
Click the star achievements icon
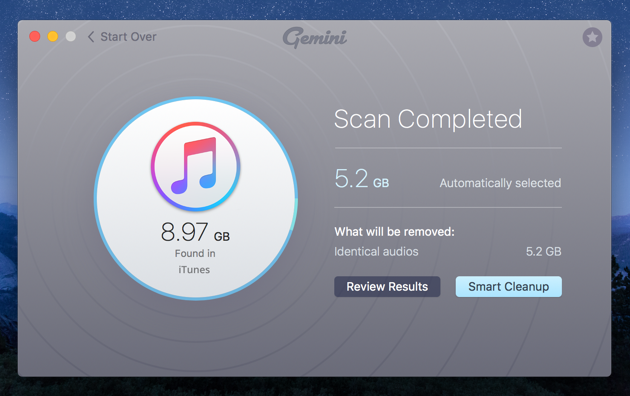coord(592,37)
